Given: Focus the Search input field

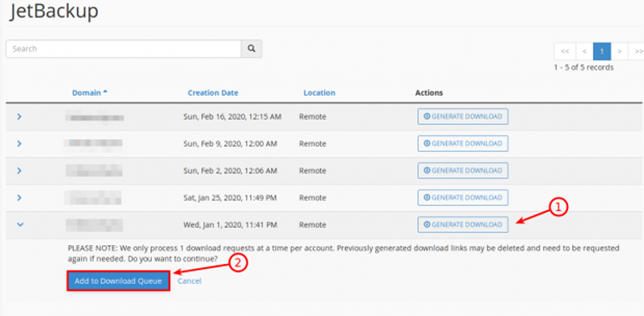Looking at the screenshot, I should pos(124,49).
